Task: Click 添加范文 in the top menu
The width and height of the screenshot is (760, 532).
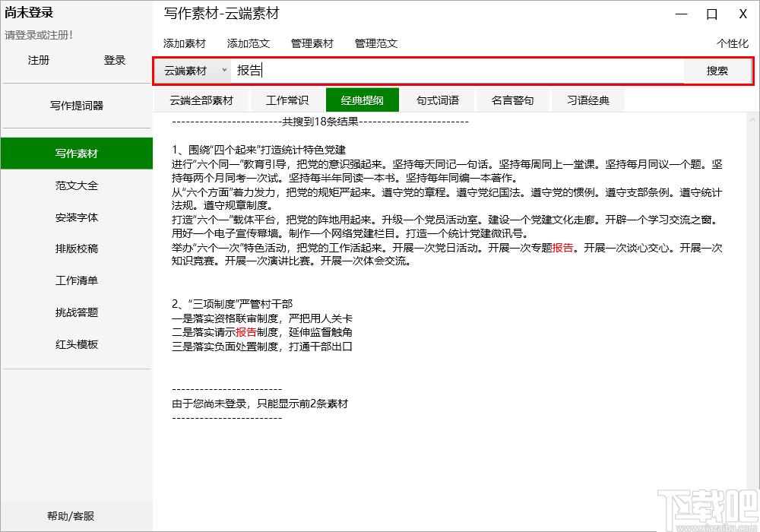Action: [249, 43]
